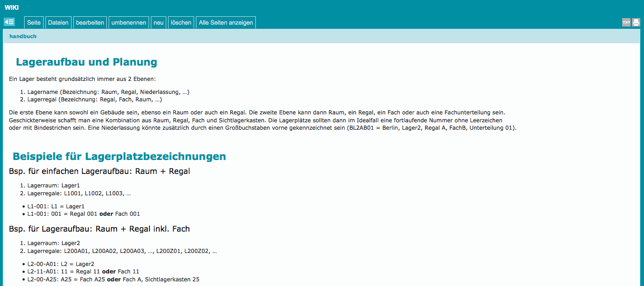Create a page via the neu tab
Image resolution: width=644 pixels, height=286 pixels.
tap(159, 23)
